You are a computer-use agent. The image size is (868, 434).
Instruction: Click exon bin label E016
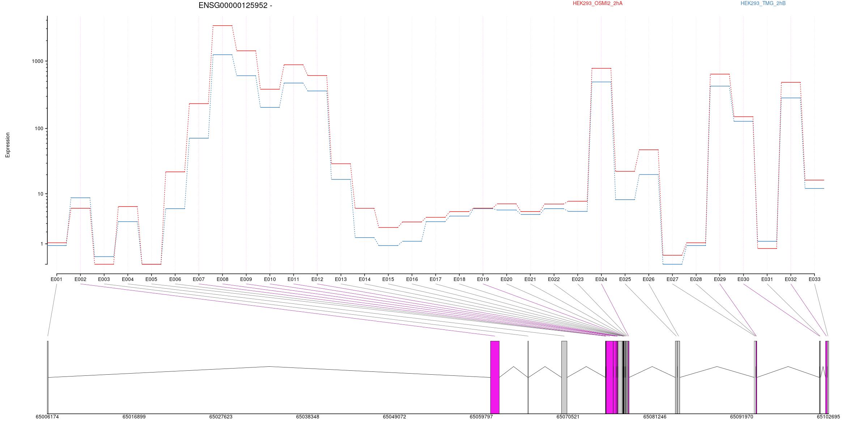coord(412,279)
